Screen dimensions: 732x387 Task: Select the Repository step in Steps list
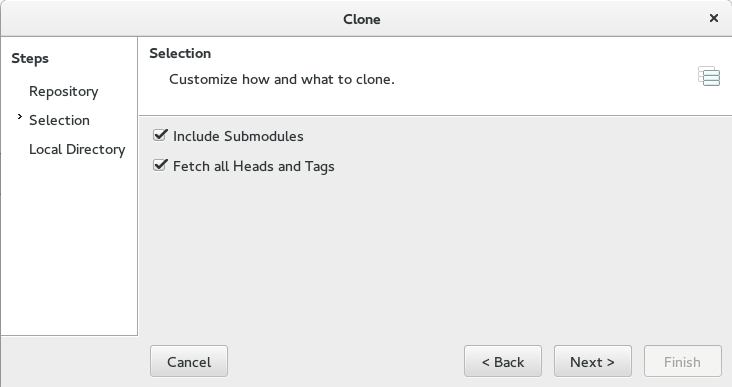coord(63,91)
